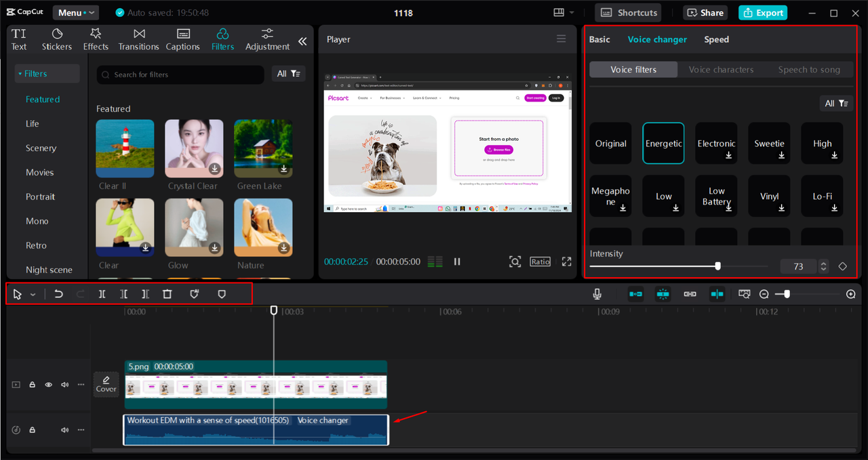
Task: Open the Menu dropdown
Action: [x=75, y=13]
